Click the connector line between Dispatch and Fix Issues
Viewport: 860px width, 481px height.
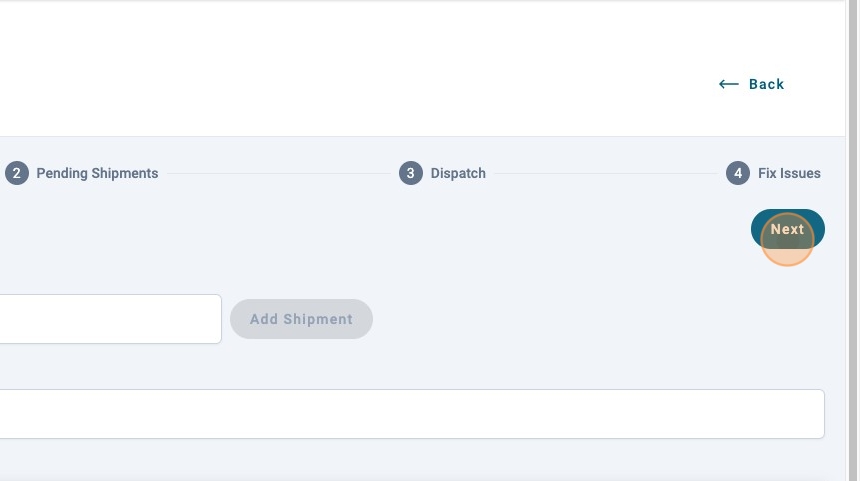pyautogui.click(x=607, y=173)
